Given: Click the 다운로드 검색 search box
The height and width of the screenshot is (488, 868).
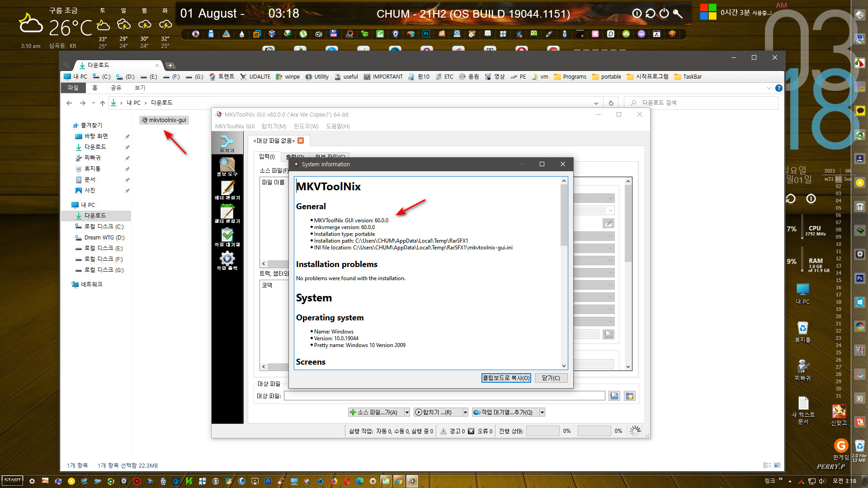Looking at the screenshot, I should [x=701, y=103].
